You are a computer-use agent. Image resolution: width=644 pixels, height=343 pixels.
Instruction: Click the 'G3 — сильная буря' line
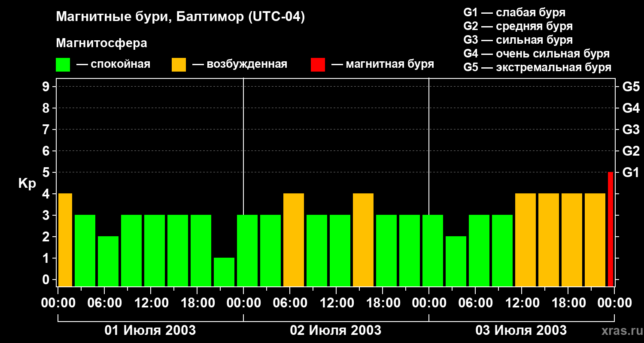(x=518, y=40)
